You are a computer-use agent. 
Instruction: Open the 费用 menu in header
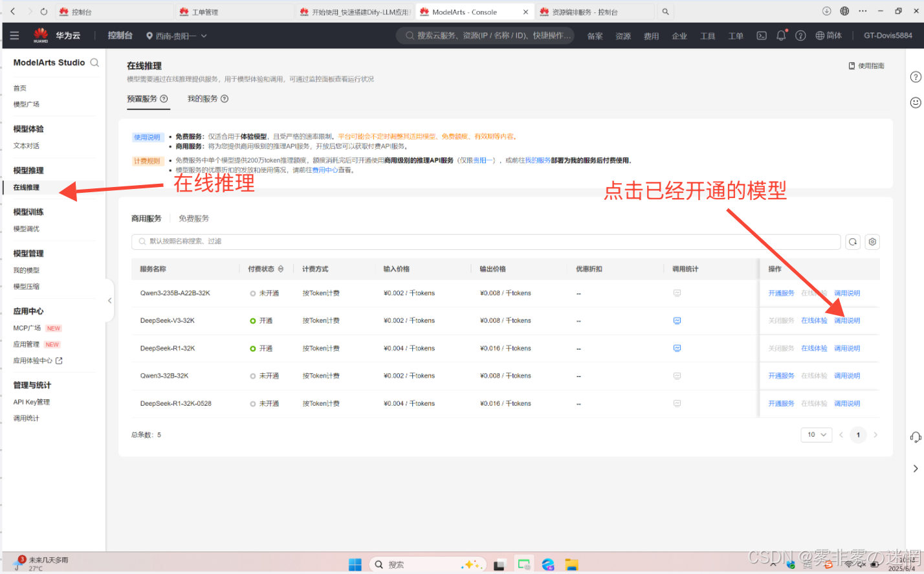pyautogui.click(x=651, y=36)
